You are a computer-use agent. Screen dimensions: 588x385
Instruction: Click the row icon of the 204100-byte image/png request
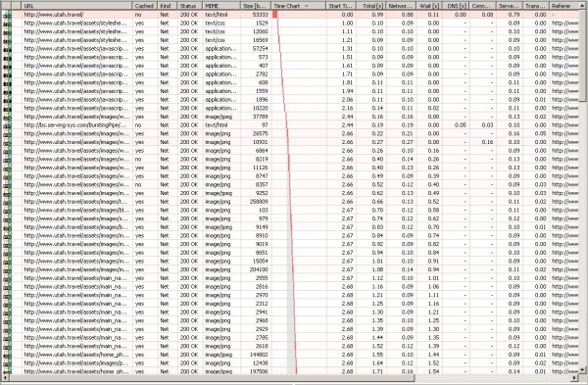click(7, 269)
